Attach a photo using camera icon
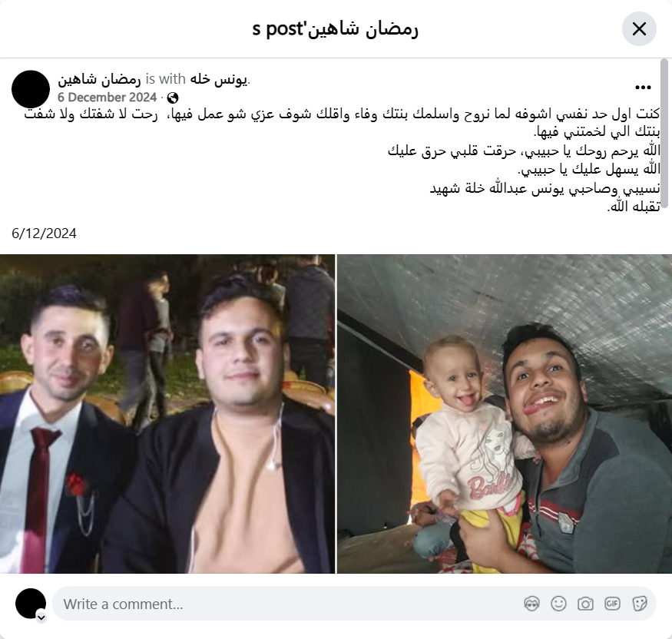Image resolution: width=672 pixels, height=639 pixels. (585, 604)
